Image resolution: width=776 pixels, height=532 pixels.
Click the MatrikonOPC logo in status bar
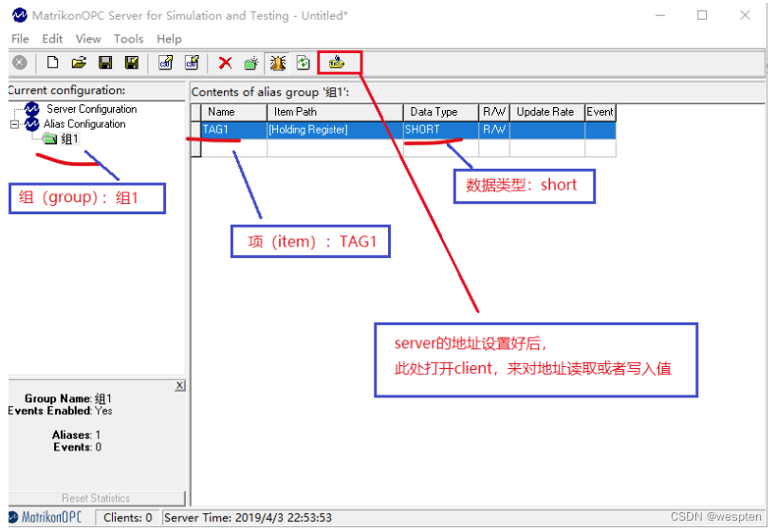tap(45, 517)
